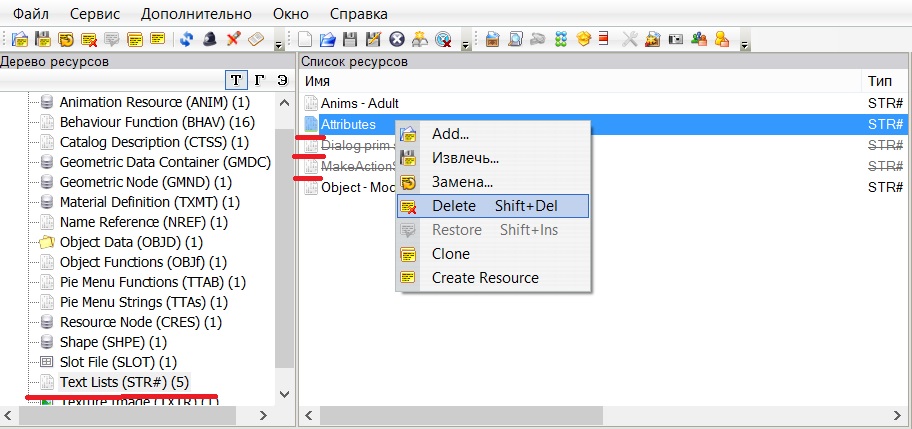Image resolution: width=912 pixels, height=429 pixels.
Task: Click the crossed wrench tools icon
Action: click(630, 40)
